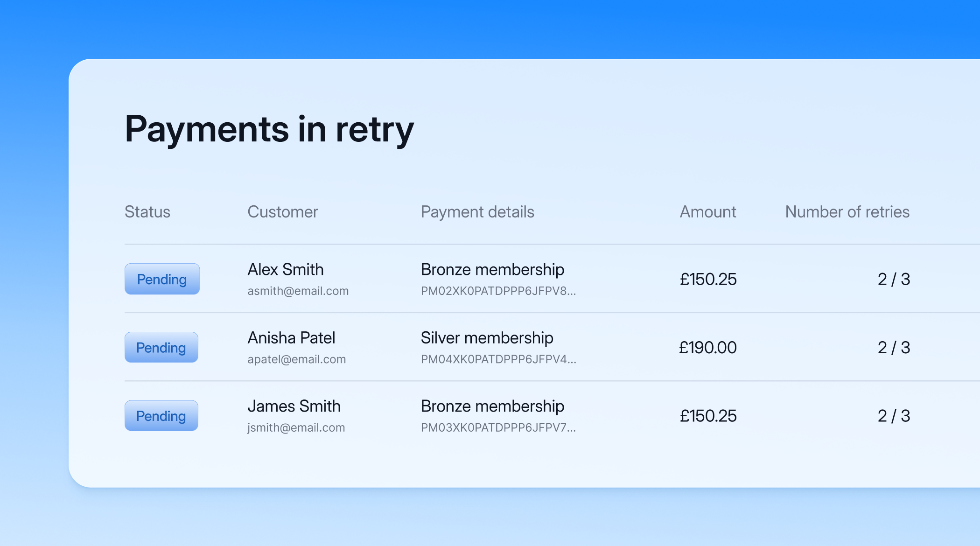Viewport: 980px width, 546px height.
Task: Click the Payment details column header
Action: click(x=477, y=212)
